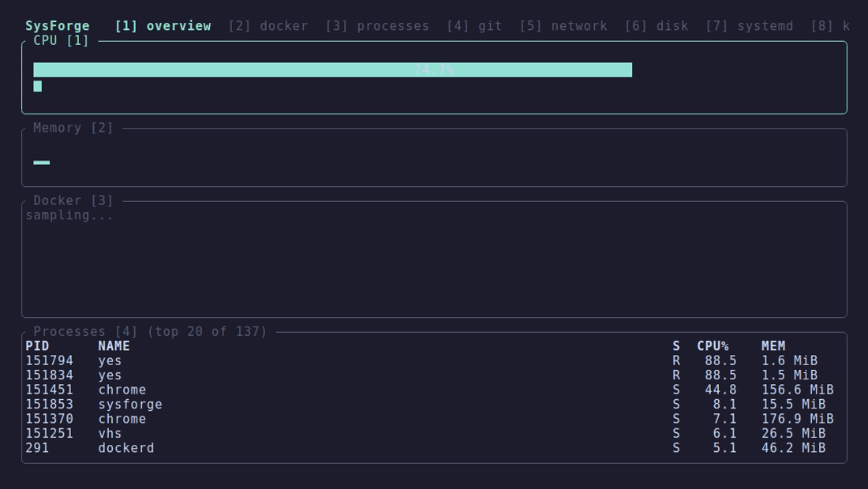Select the chrome process 151451
This screenshot has height=489, width=868.
(434, 390)
